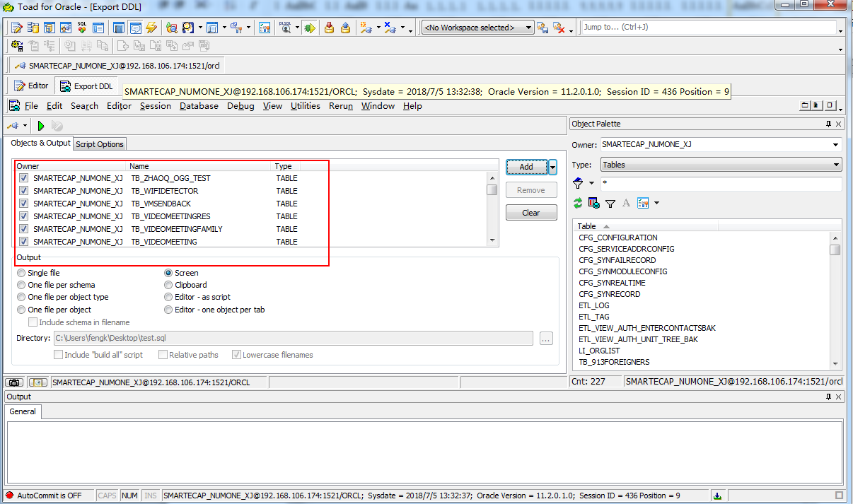Click the connection plug icon left of Execute arrow
This screenshot has width=853, height=504.
13,126
